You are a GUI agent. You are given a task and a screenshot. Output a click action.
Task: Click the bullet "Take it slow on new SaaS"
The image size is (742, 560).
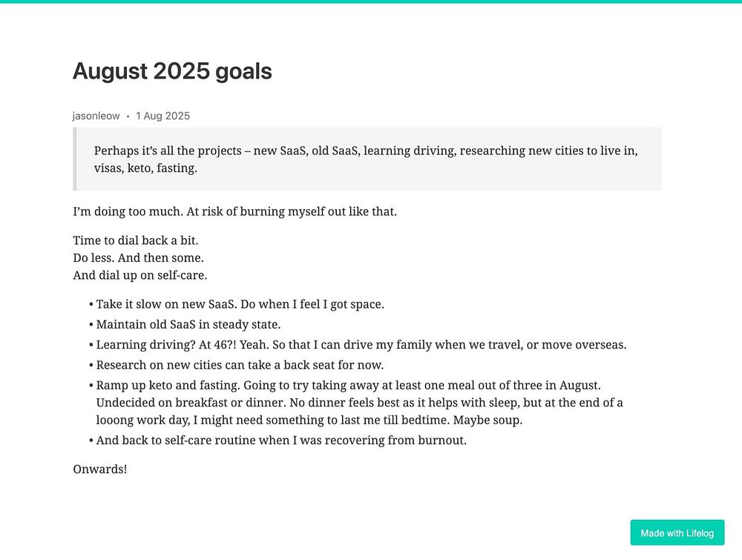[240, 304]
